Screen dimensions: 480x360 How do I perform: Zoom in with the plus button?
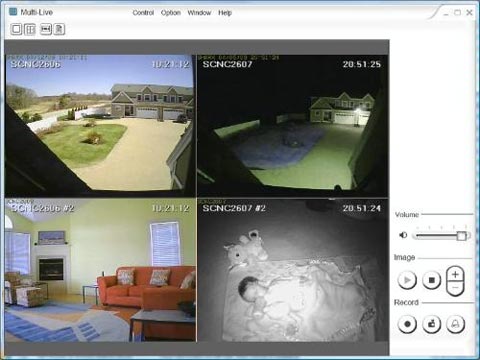click(455, 274)
